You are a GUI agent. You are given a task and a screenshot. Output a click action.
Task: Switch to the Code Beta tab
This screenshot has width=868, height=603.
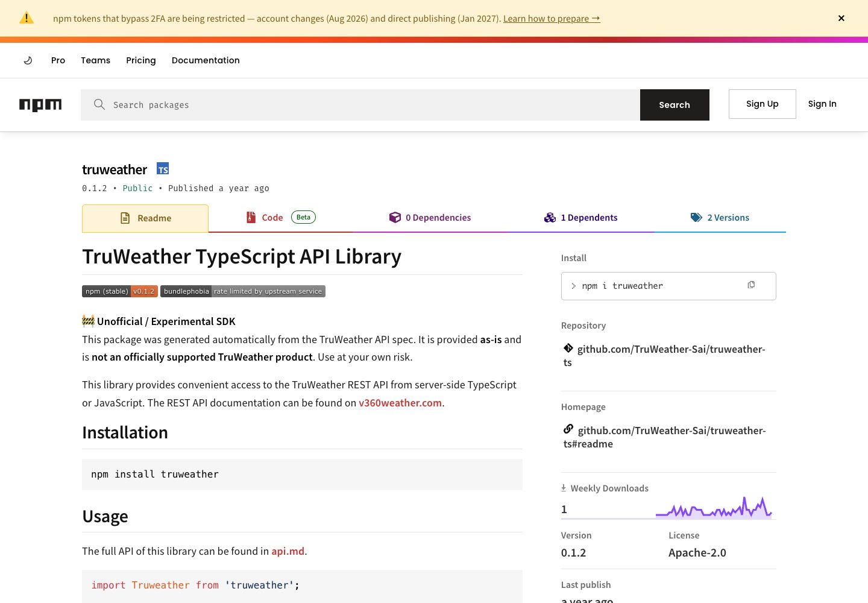[x=280, y=218]
